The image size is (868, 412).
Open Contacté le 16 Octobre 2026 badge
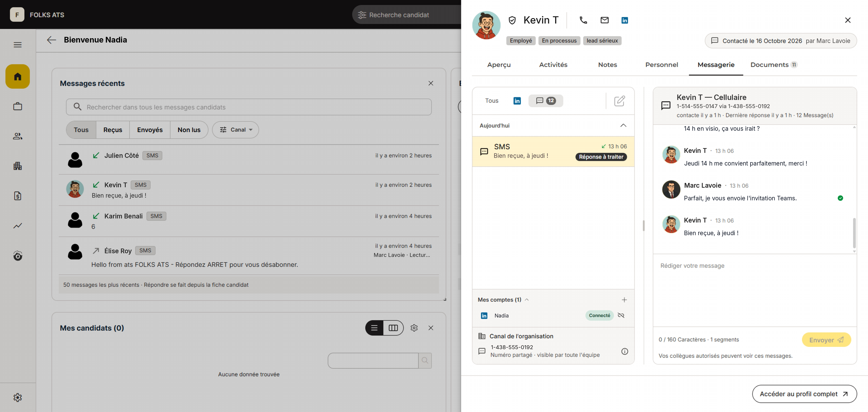tap(781, 41)
